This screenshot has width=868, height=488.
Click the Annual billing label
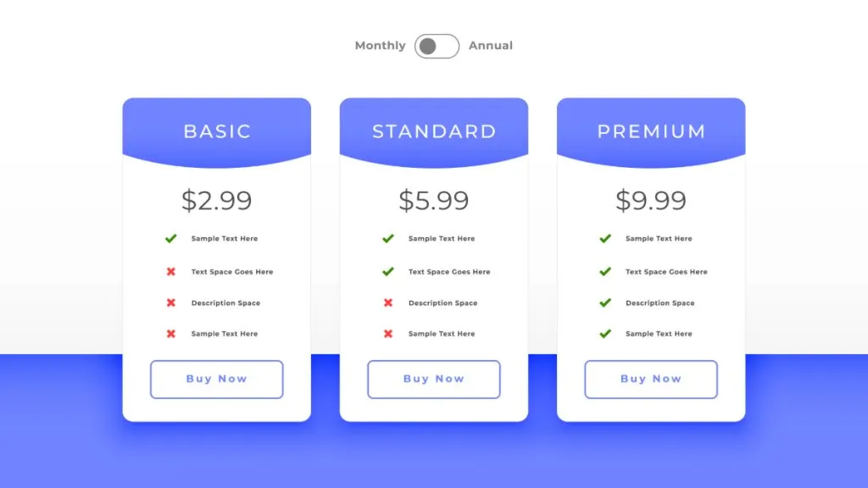click(x=491, y=46)
